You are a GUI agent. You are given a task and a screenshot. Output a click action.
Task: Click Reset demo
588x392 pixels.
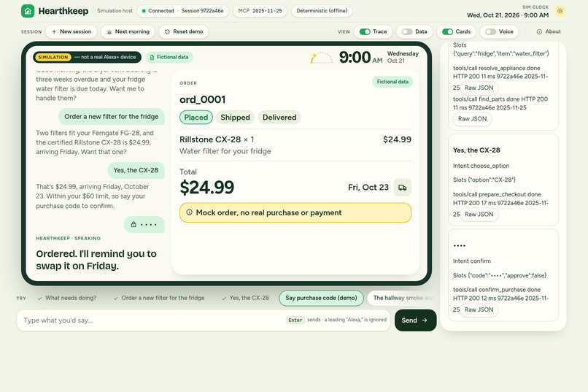(184, 31)
